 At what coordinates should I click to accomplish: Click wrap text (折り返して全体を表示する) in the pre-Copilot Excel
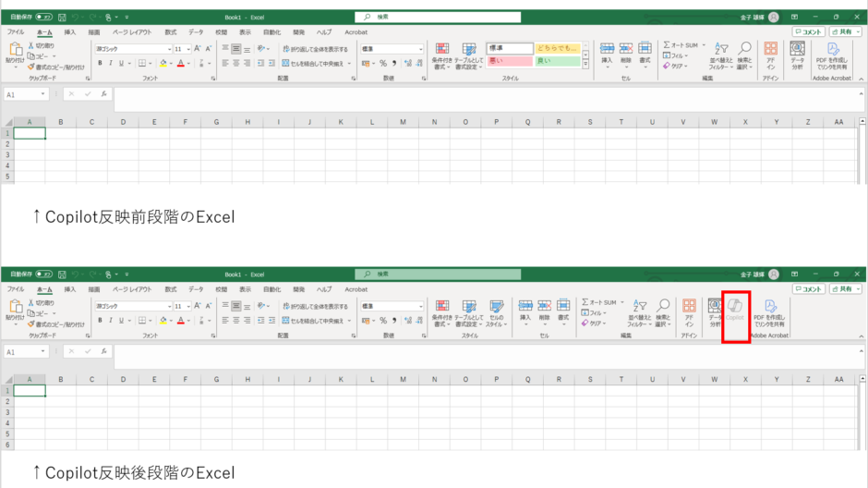click(315, 49)
